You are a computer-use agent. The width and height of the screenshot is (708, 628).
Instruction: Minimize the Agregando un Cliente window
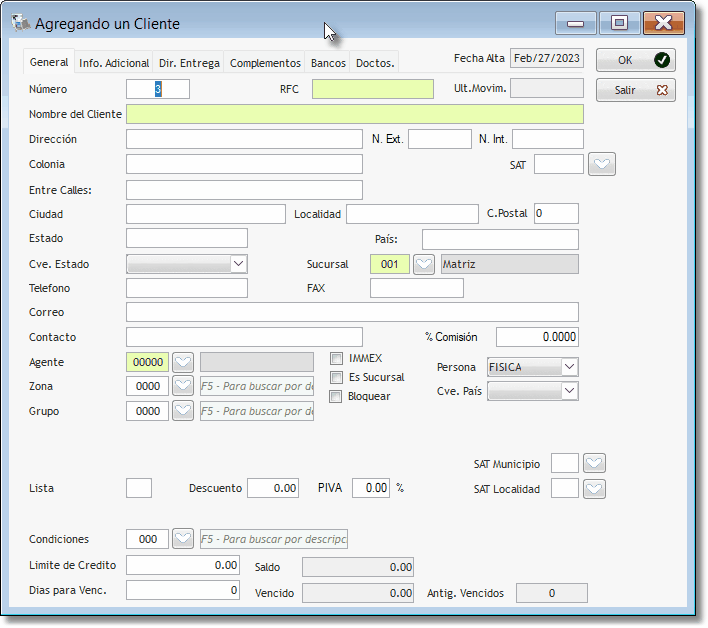coord(576,23)
